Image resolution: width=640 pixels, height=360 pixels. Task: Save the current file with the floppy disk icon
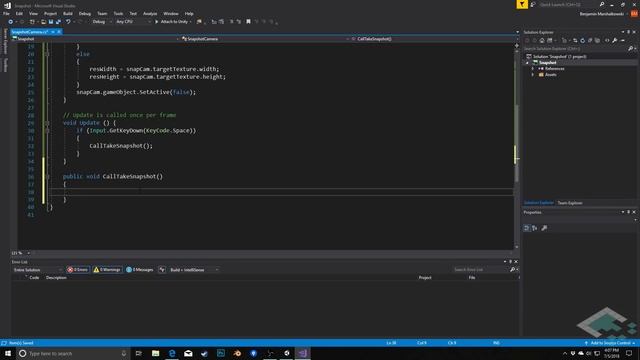(51, 22)
